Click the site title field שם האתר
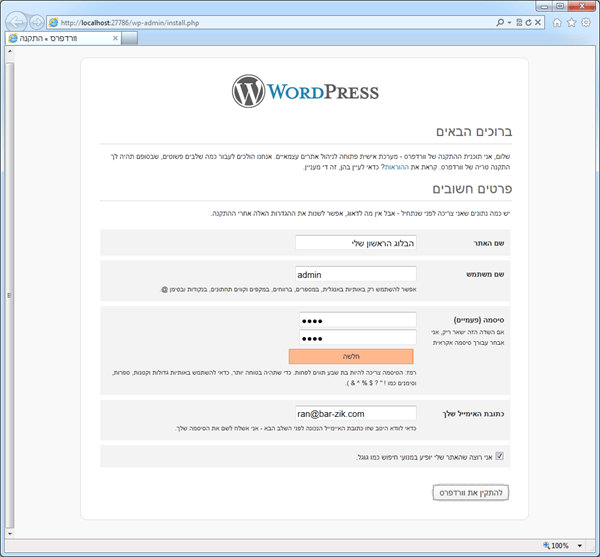 355,243
